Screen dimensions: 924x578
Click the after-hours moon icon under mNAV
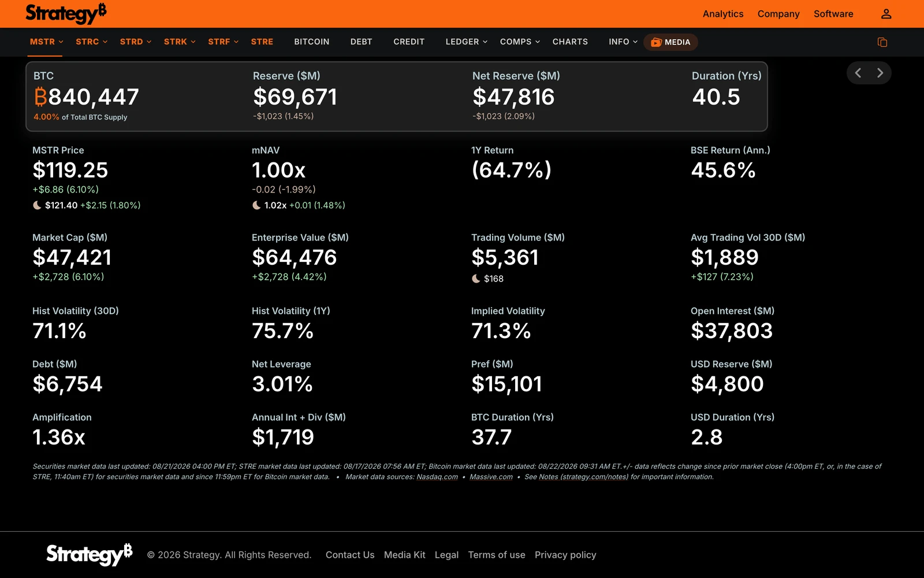point(256,205)
